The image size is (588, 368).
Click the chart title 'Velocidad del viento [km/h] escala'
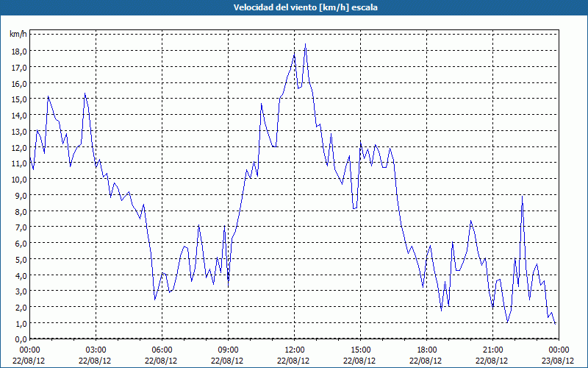point(305,7)
